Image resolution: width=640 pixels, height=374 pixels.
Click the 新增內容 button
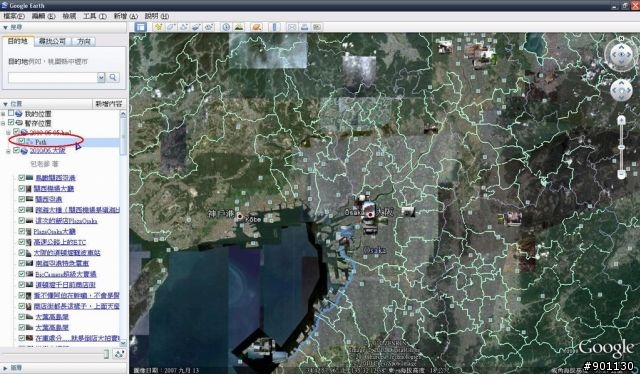[109, 104]
